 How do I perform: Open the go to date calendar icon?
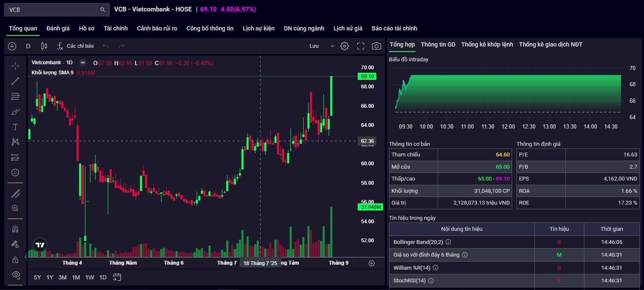117,277
